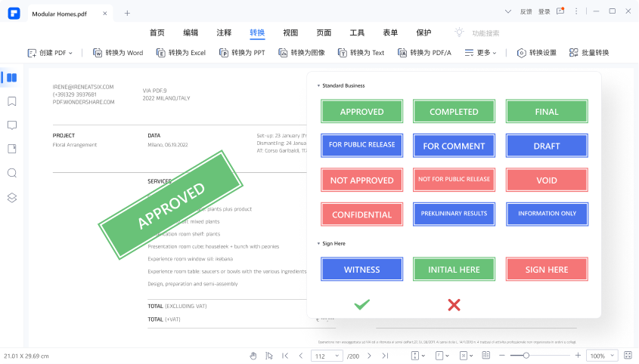Open the comments panel in sidebar
The height and width of the screenshot is (364, 639).
point(12,125)
